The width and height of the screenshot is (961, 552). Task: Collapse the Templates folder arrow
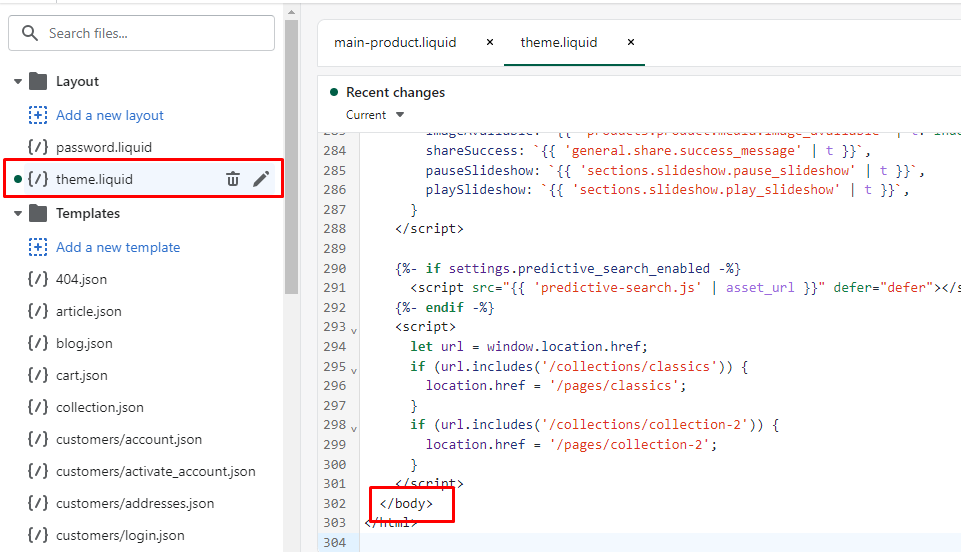[x=18, y=214]
